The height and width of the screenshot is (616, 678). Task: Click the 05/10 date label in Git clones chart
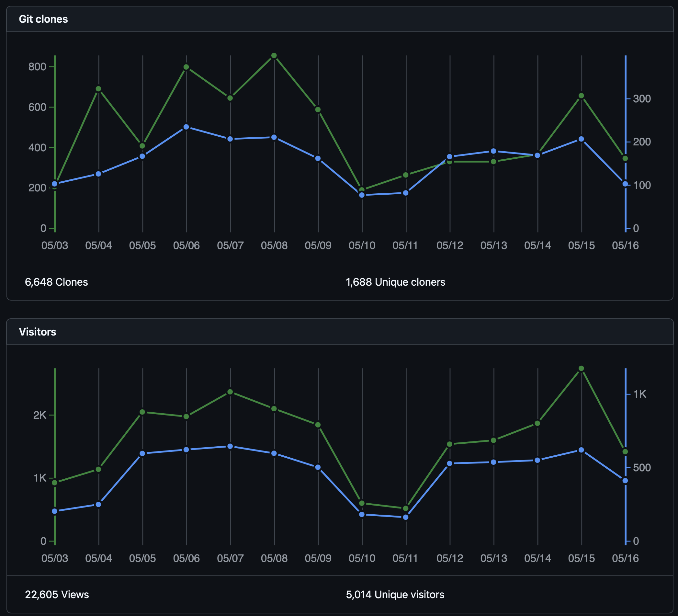362,245
